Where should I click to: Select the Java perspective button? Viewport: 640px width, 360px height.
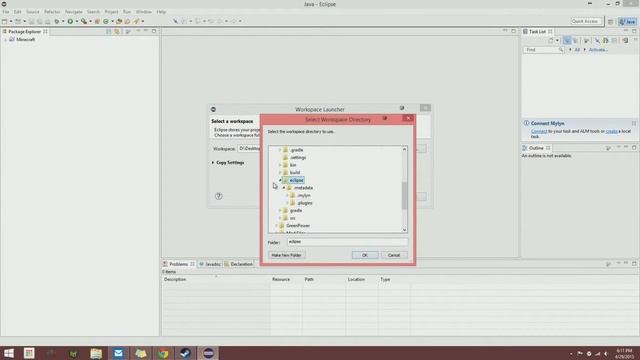pyautogui.click(x=627, y=22)
